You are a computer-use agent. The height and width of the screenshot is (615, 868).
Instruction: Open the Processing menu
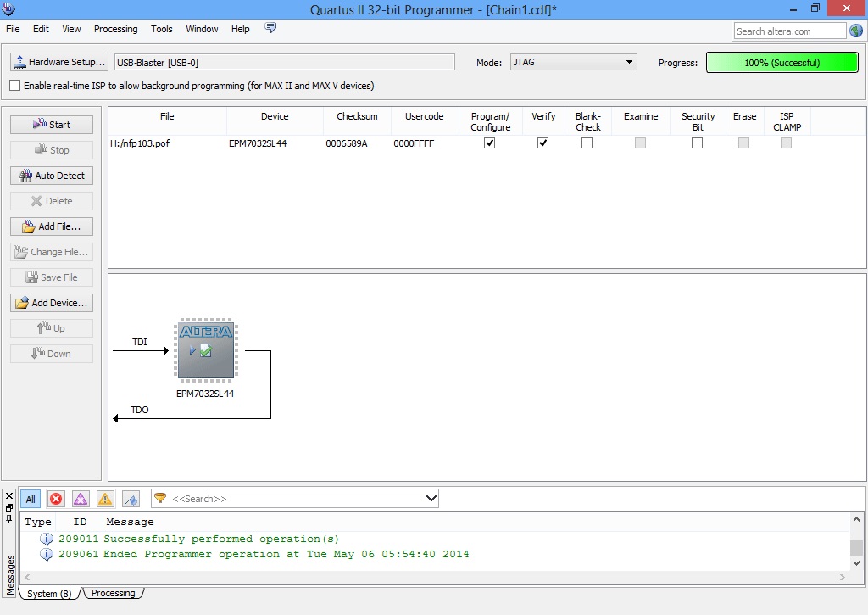[x=115, y=29]
